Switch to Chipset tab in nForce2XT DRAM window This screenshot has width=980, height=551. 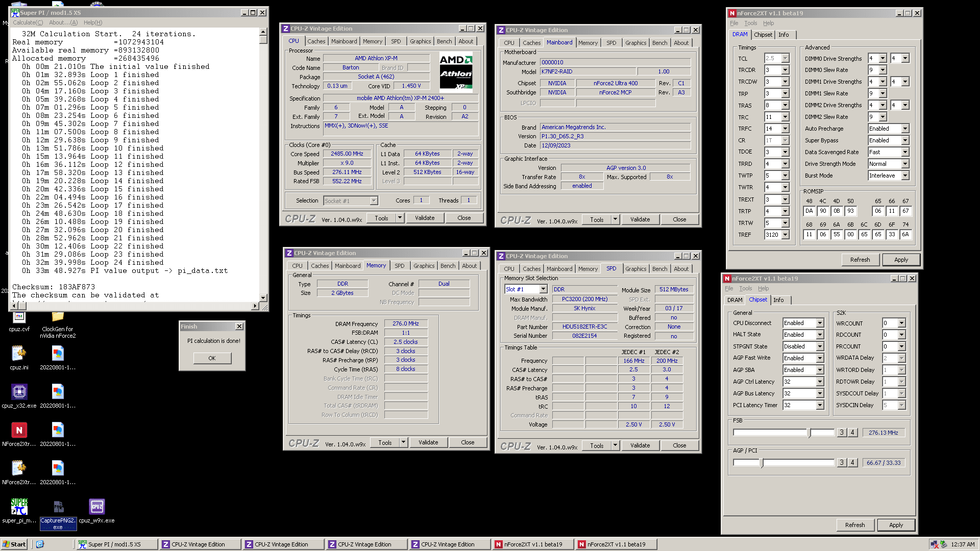763,35
